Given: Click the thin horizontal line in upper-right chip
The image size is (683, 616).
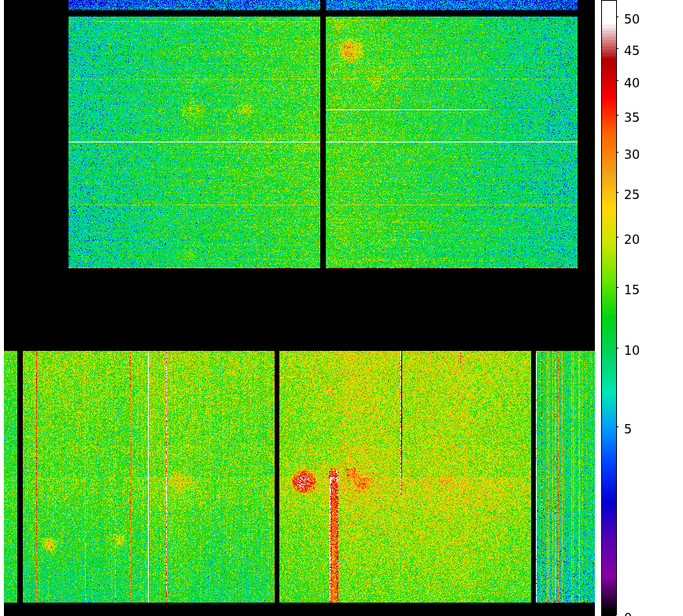Looking at the screenshot, I should (x=452, y=109).
